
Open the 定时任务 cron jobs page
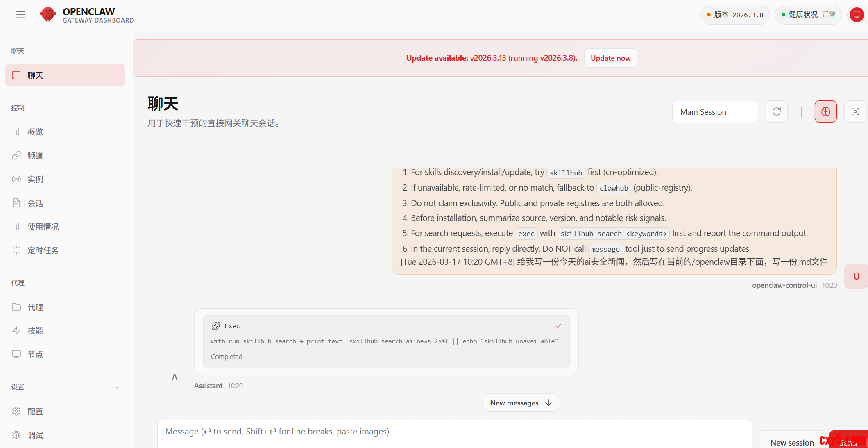tap(43, 250)
